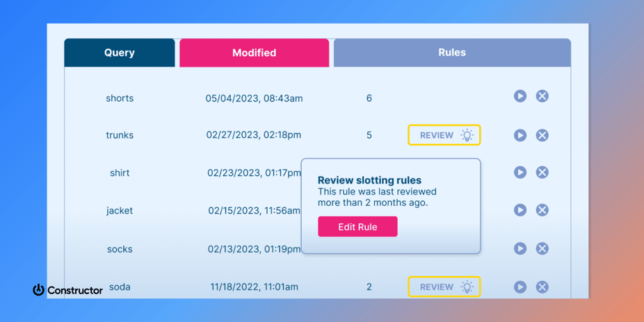Image resolution: width=644 pixels, height=322 pixels.
Task: Open the Review button for soda
Action: 444,287
